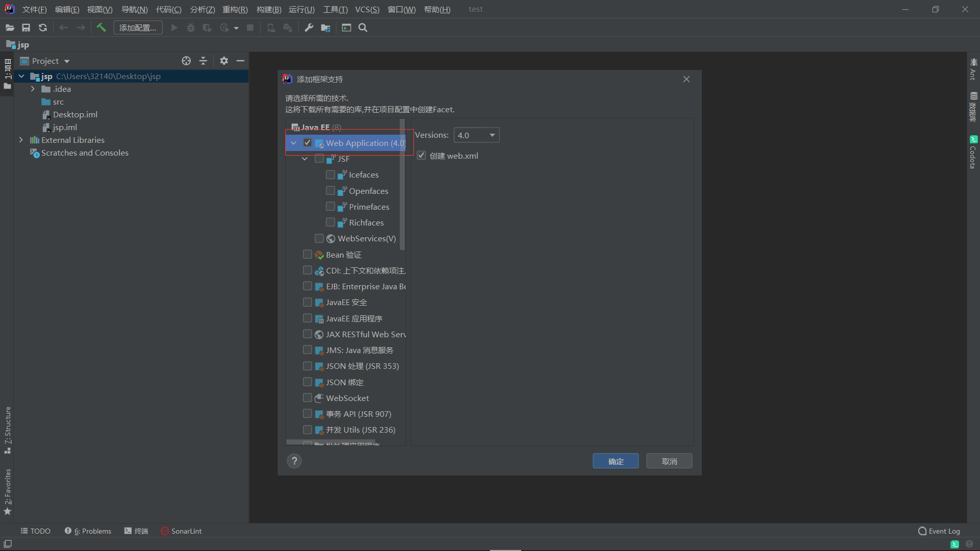980x551 pixels.
Task: Open the Event Log
Action: 939,531
